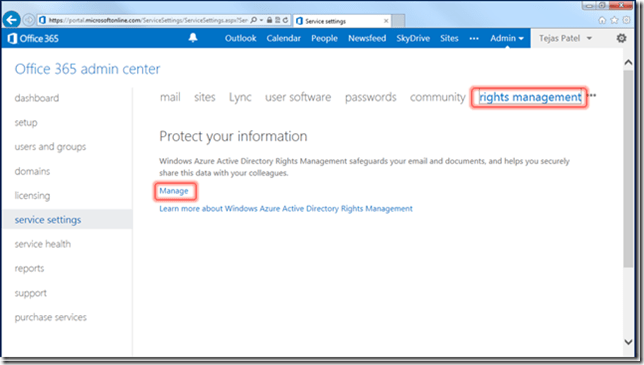Select setup in the left navigation
Screen dimensions: 644x365
click(x=26, y=123)
